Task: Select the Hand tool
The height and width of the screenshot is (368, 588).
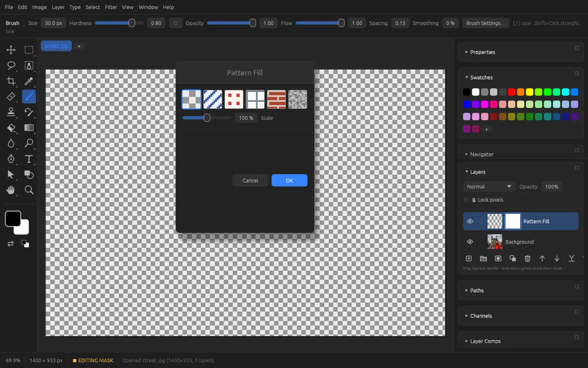Action: 11,190
